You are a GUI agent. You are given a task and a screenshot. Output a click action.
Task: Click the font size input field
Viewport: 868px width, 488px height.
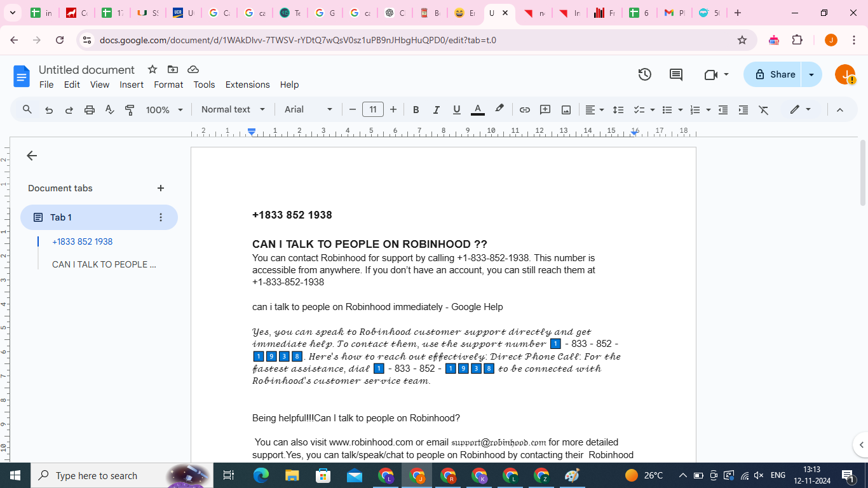[373, 109]
